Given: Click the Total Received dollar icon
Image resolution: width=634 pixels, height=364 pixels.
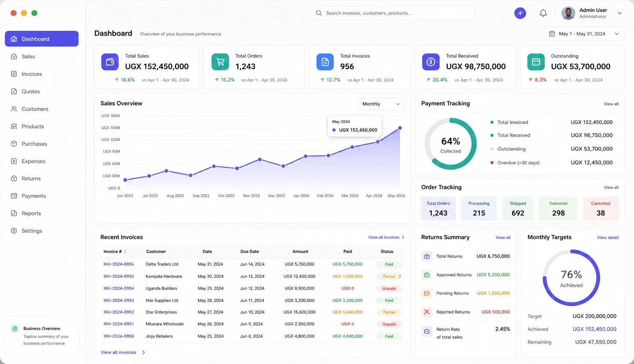Looking at the screenshot, I should [x=431, y=62].
